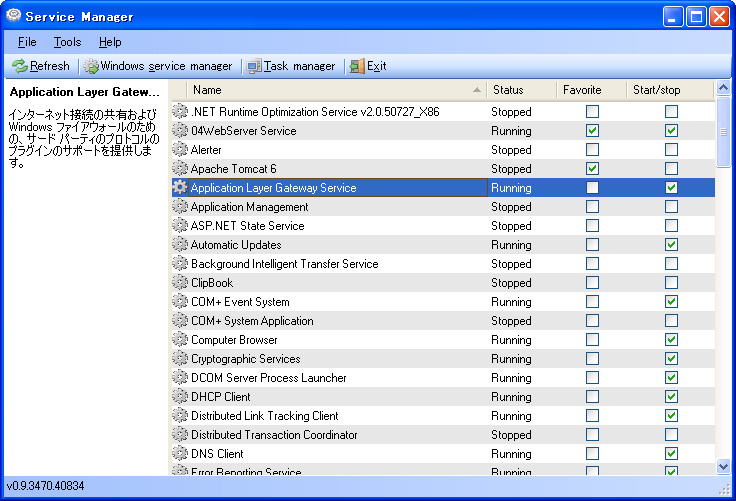Click gear icon of Distributed Transaction Coordinator

[x=180, y=434]
